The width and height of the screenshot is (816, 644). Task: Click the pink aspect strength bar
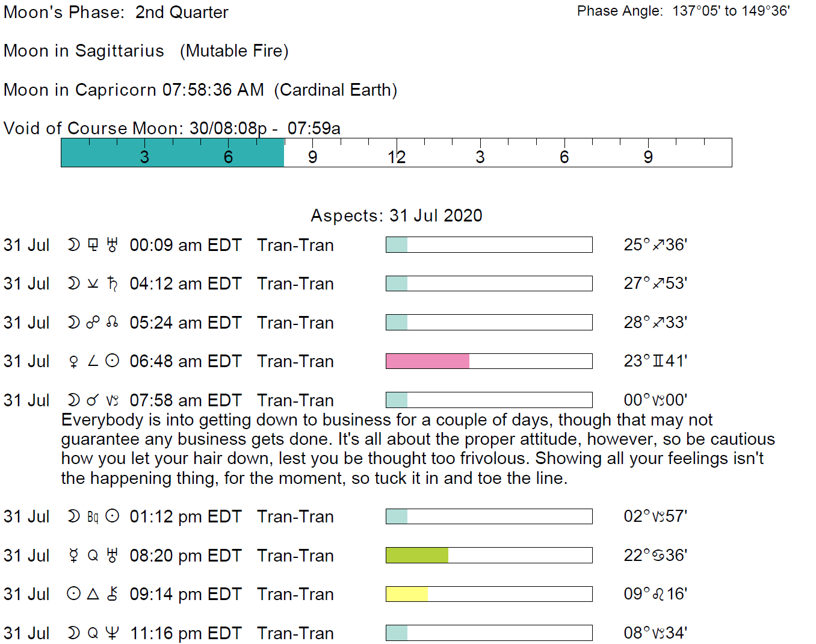427,361
